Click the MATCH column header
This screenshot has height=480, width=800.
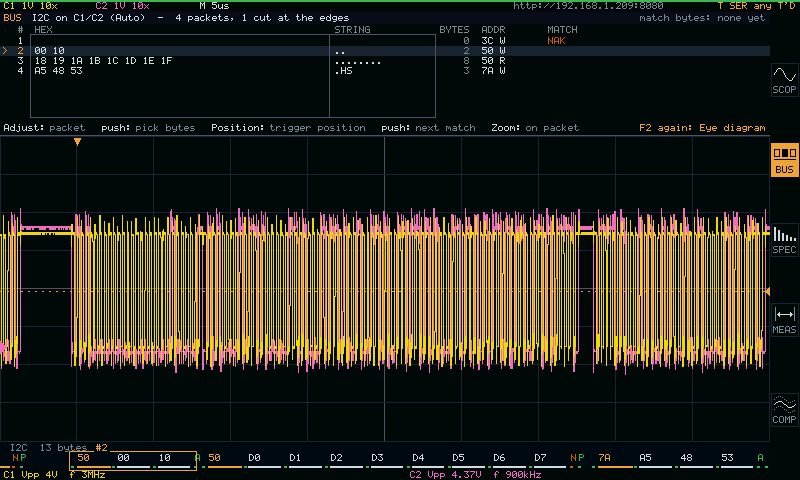(562, 30)
